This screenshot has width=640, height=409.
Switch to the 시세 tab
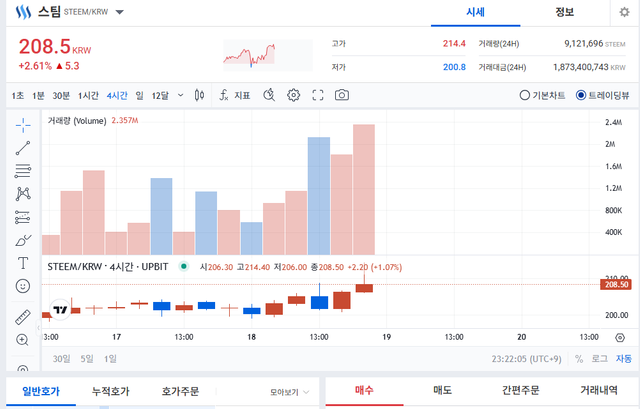coord(476,12)
